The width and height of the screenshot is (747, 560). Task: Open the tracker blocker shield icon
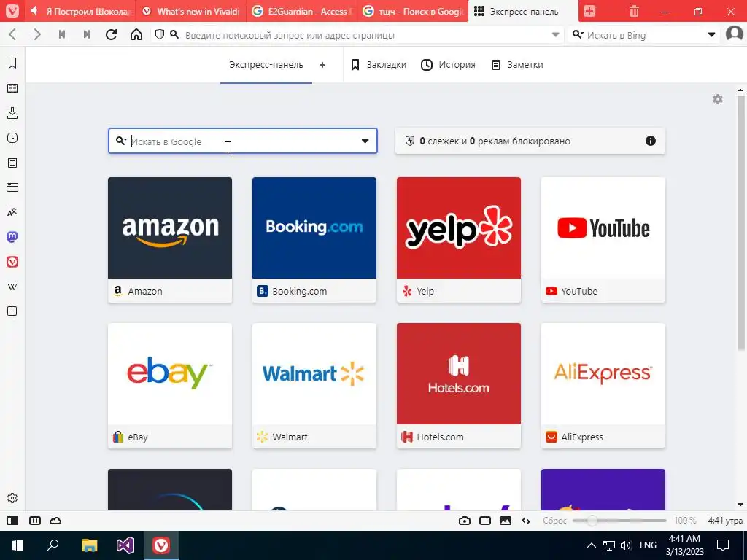pyautogui.click(x=160, y=34)
